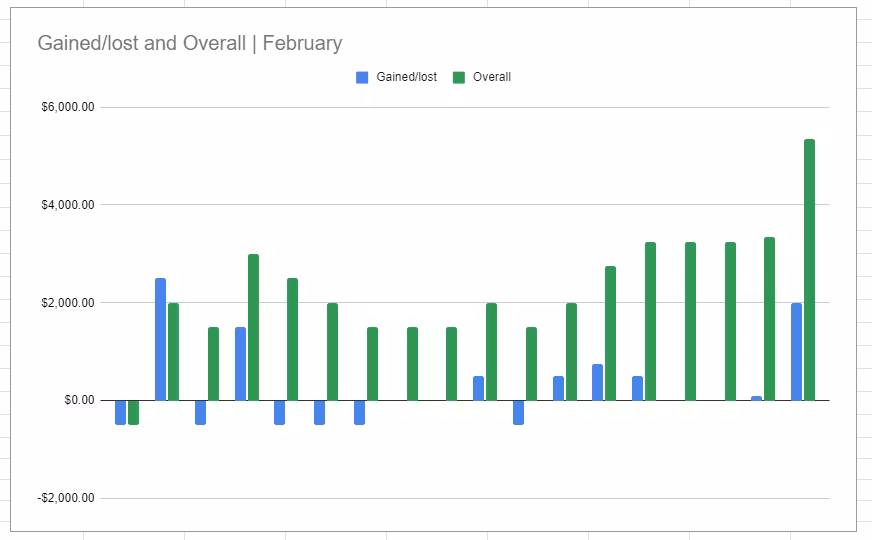This screenshot has width=872, height=540.
Task: Click the green Overall legend swatch
Action: [x=459, y=77]
